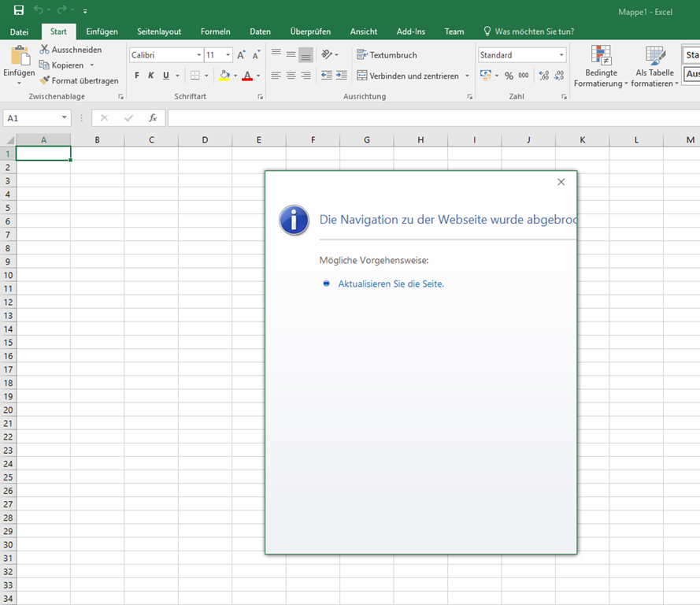700x605 pixels.
Task: Switch to the Einfügen ribbon tab
Action: (x=102, y=32)
